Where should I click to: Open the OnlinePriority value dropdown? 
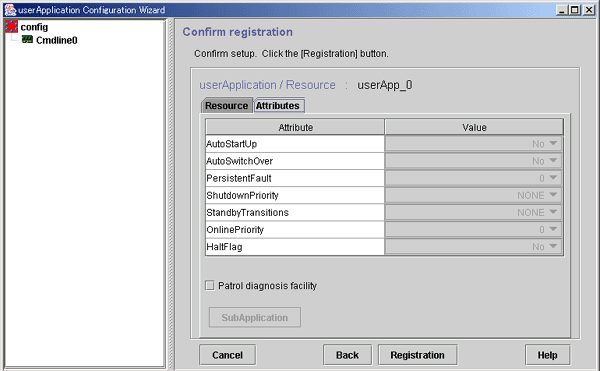[x=473, y=229]
